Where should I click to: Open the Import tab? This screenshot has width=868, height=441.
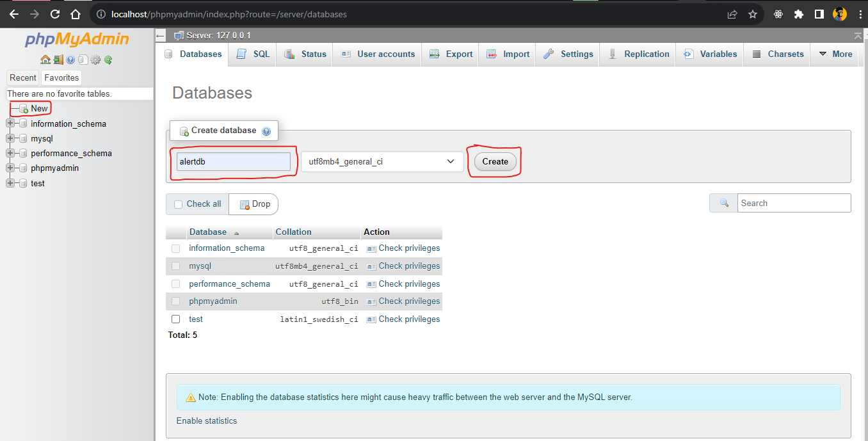[508, 54]
